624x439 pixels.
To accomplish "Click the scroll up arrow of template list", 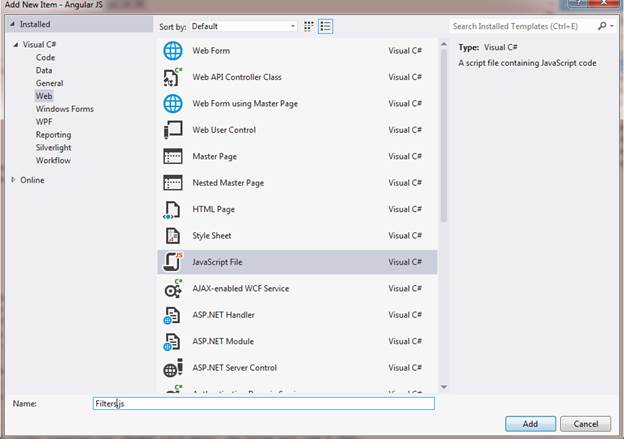I will pyautogui.click(x=444, y=44).
